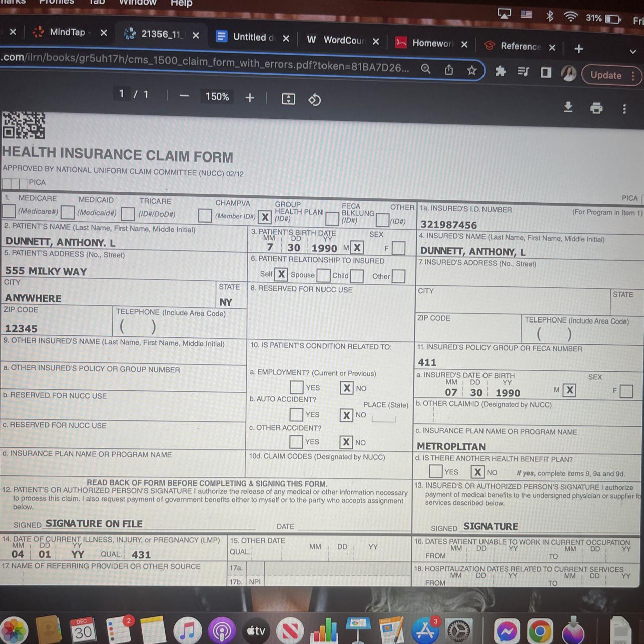
Task: Click the Update button to update Chrome
Action: 606,75
